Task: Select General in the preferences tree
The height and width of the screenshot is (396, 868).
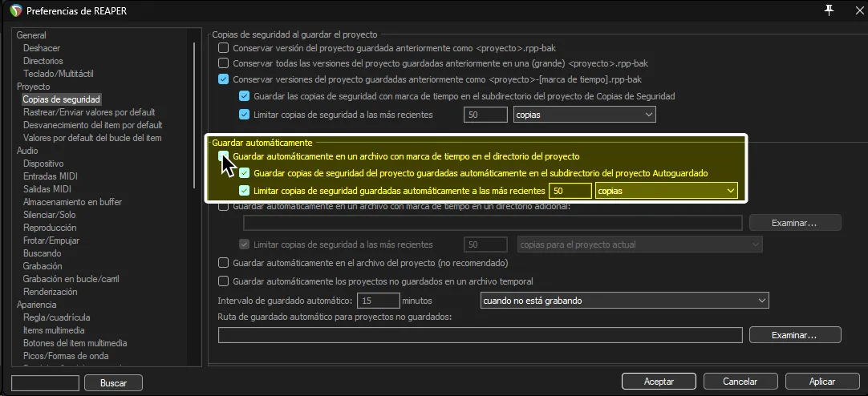Action: point(31,35)
